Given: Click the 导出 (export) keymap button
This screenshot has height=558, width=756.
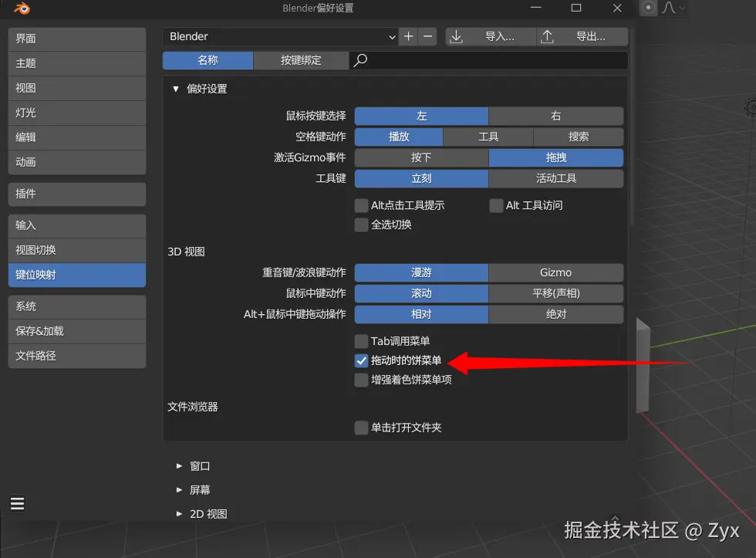Looking at the screenshot, I should 582,36.
